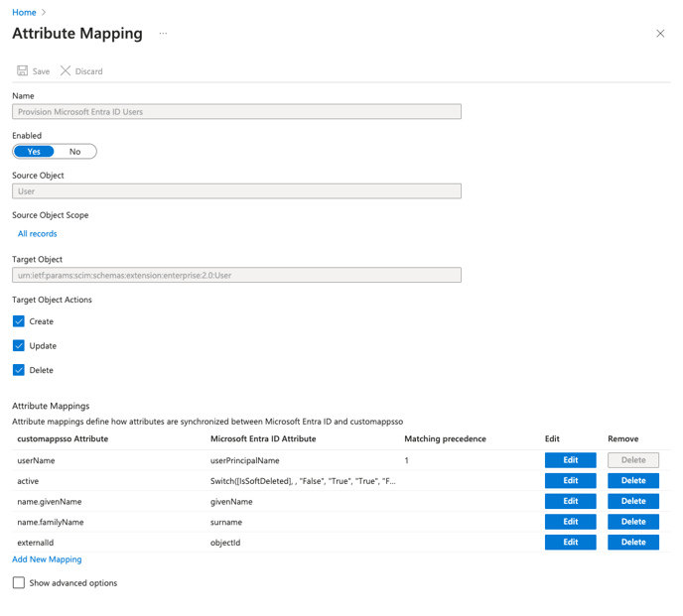
Task: Click the Source Object field
Action: coord(236,191)
